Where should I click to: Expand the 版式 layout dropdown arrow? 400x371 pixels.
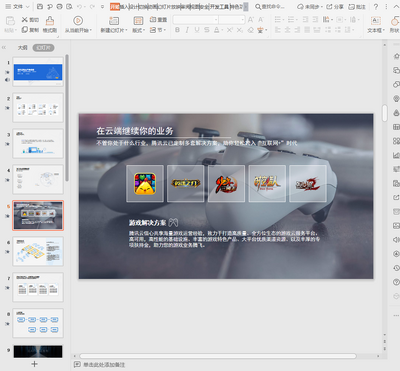144,30
